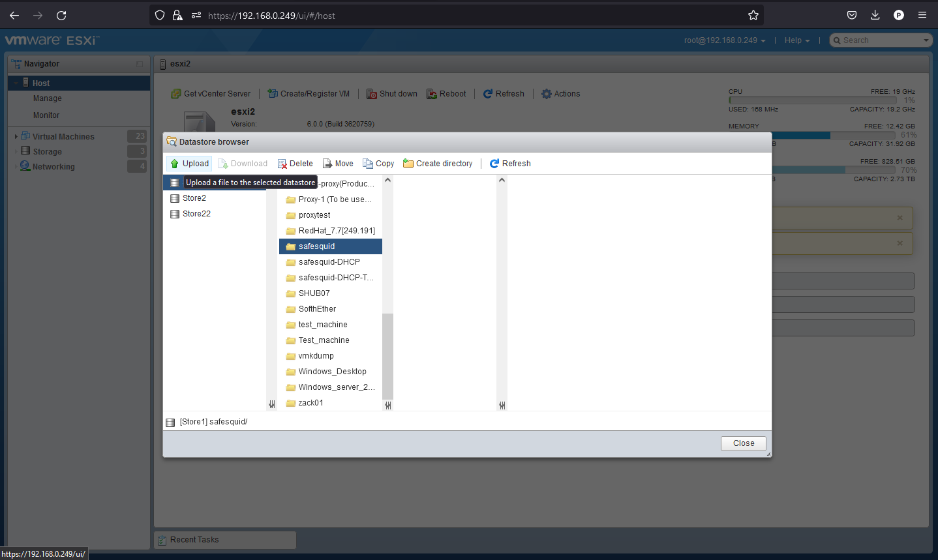Open the vmkdump folder
The width and height of the screenshot is (938, 560).
(x=331, y=356)
